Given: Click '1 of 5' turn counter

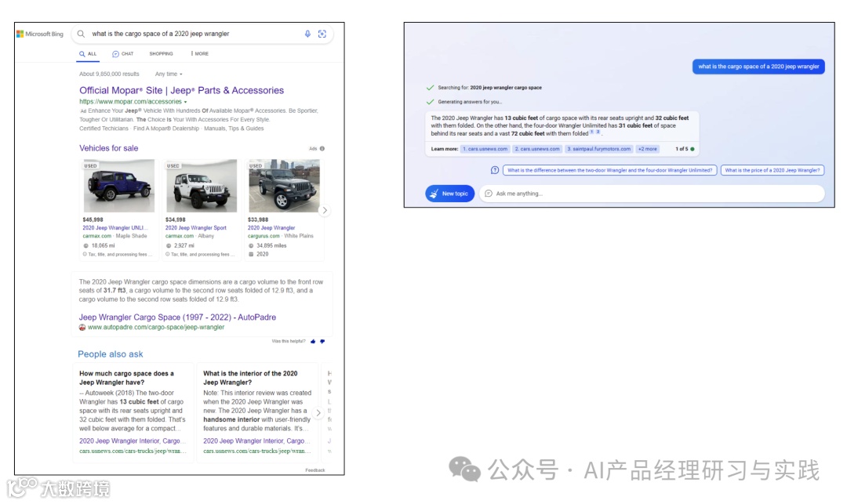Looking at the screenshot, I should [682, 149].
